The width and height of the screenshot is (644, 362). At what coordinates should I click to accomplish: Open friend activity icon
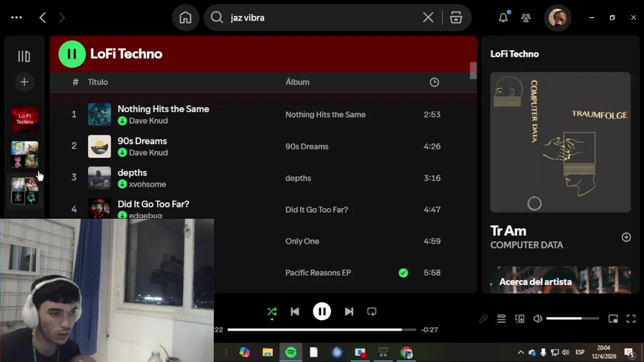click(x=526, y=18)
